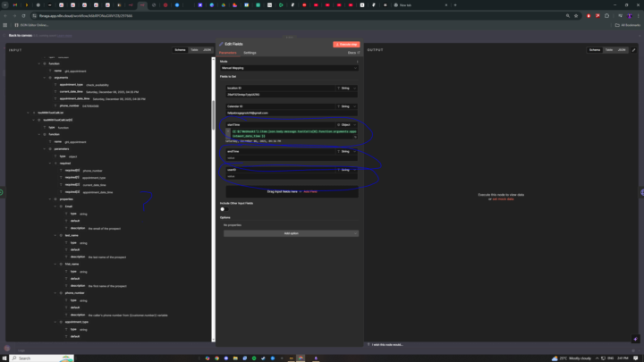Click the set mock data link
Screen dimensions: 644x362
503,199
